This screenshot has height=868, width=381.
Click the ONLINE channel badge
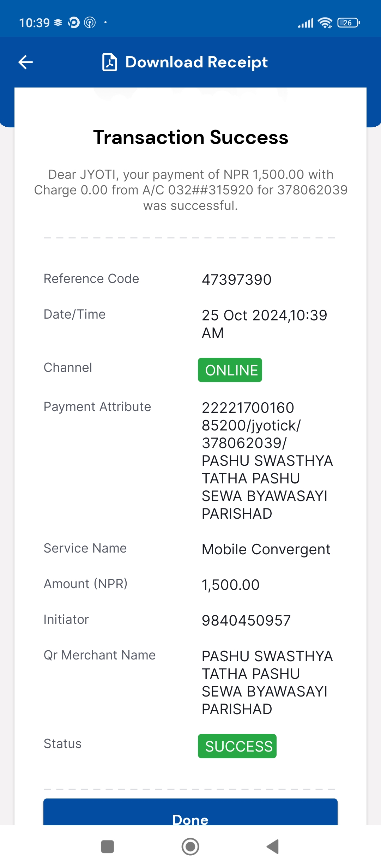230,370
